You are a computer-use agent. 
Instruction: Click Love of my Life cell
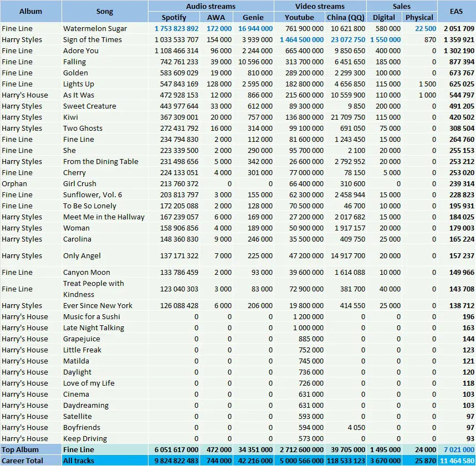click(x=105, y=383)
